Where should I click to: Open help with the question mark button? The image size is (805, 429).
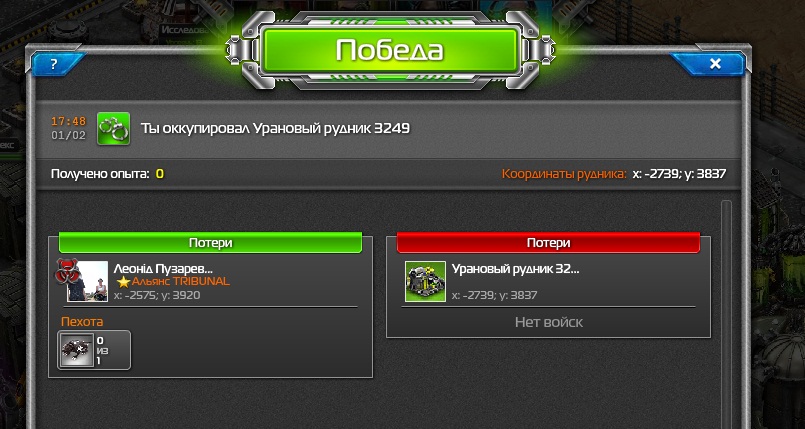pos(54,64)
